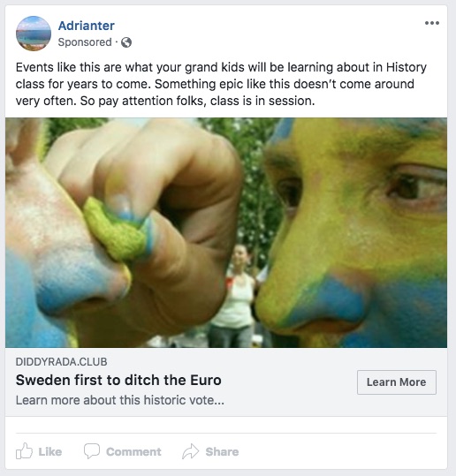Click the green sponge held in the photo
Viewport: 456px width, 476px height.
coord(114,230)
